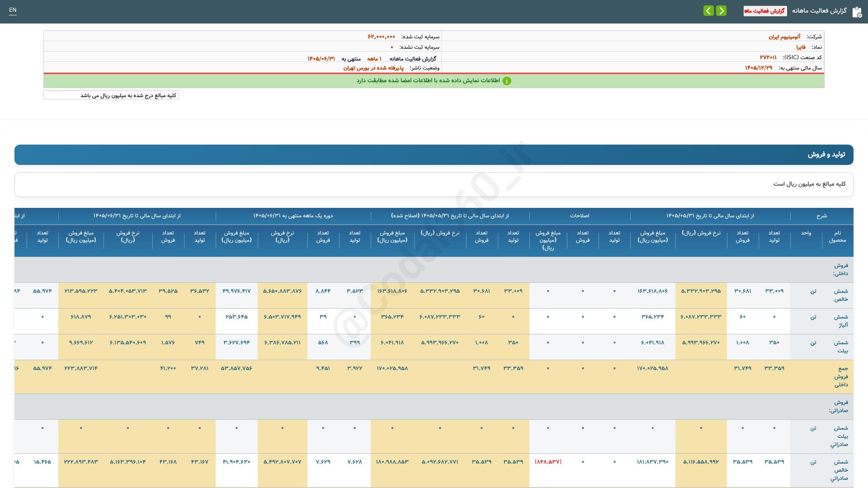Click the note 'کلیه مبالغ به میلیون ریال است'
This screenshot has height=488, width=868.
809,184
